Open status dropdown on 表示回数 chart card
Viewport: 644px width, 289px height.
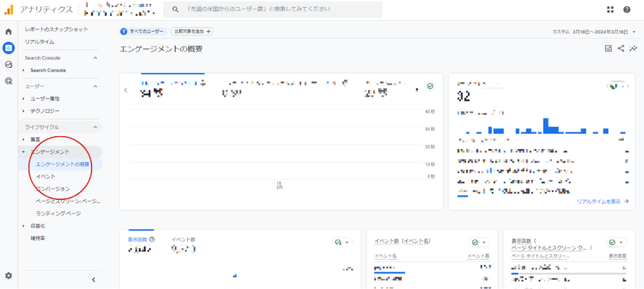pos(342,242)
